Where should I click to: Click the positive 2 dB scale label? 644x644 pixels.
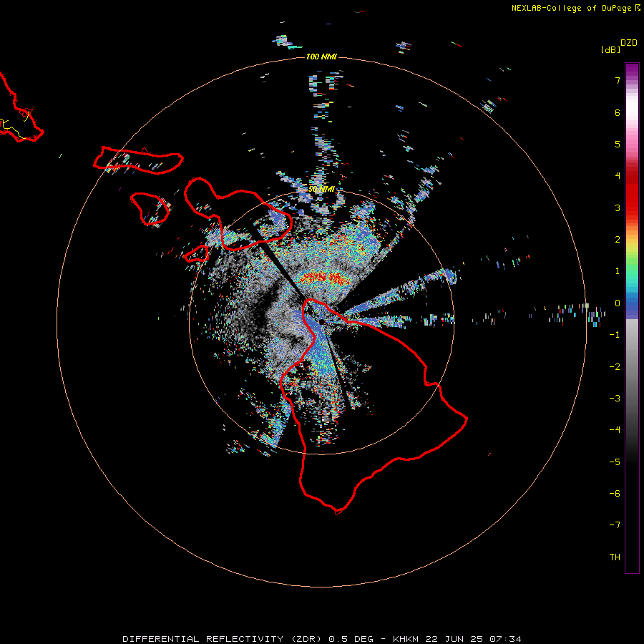[x=618, y=240]
